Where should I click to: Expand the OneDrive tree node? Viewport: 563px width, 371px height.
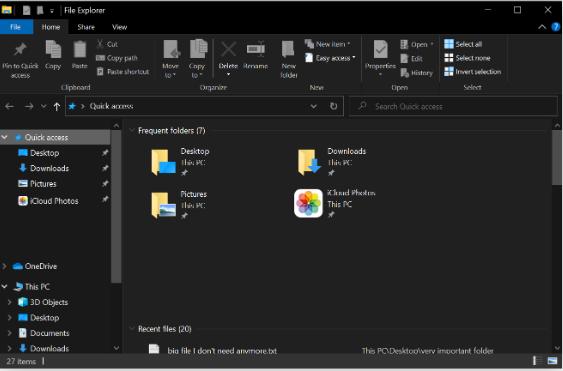click(x=4, y=266)
